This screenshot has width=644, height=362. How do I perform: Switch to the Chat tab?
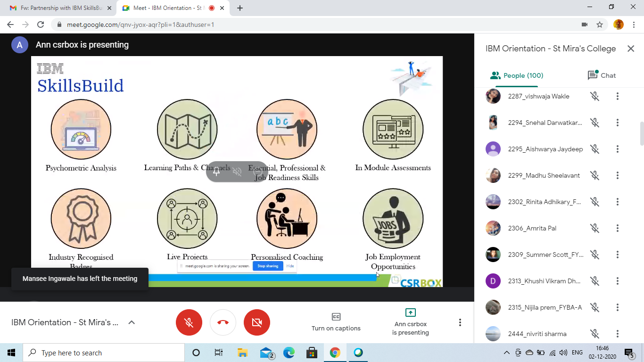602,75
